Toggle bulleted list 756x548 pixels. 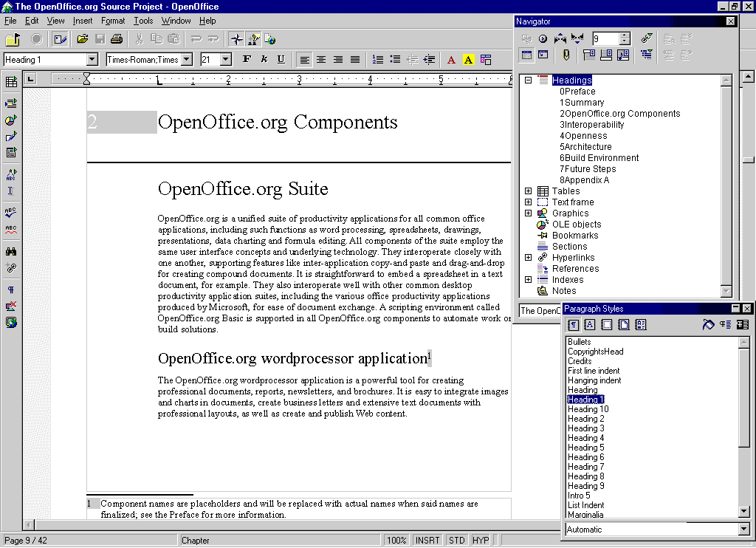[x=396, y=59]
